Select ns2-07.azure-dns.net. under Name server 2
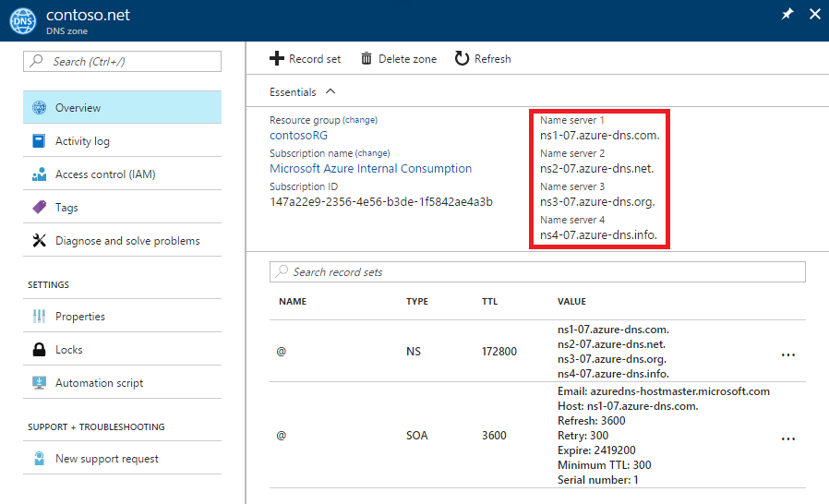This screenshot has width=829, height=504. click(x=597, y=169)
